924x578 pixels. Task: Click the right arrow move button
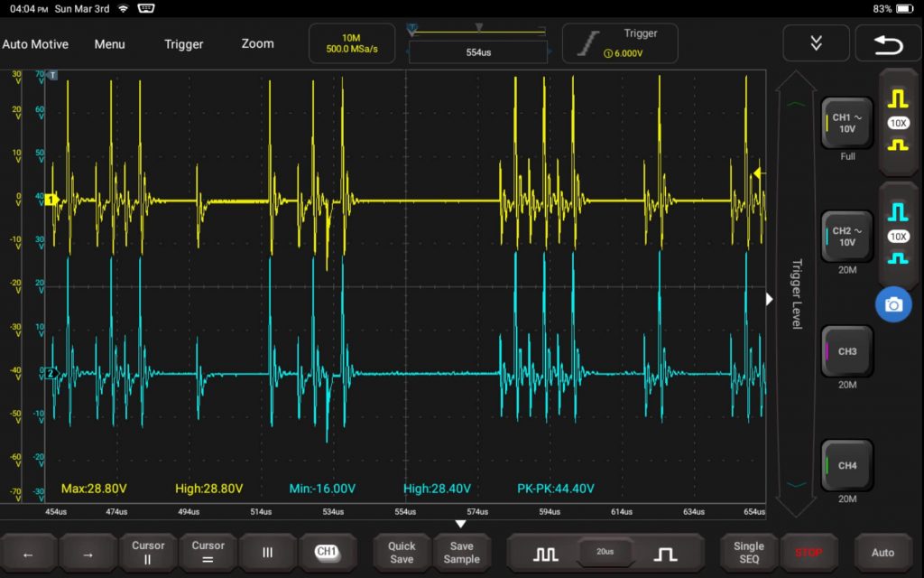(x=88, y=553)
